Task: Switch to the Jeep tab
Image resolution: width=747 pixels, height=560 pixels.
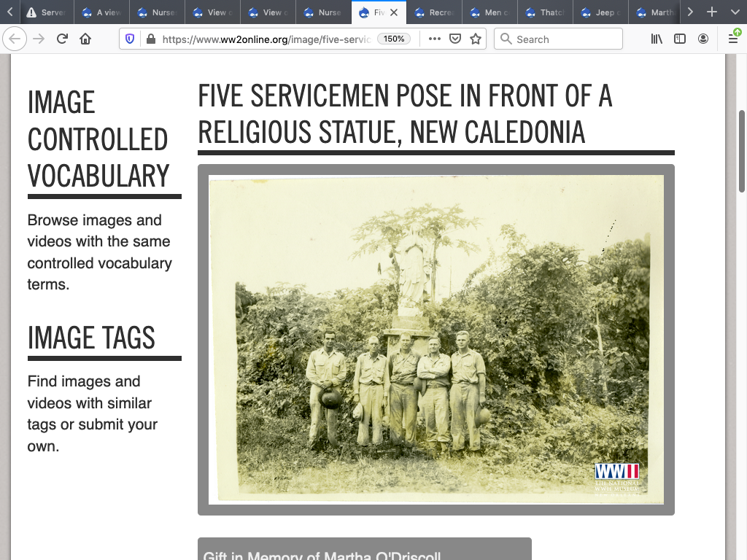Action: tap(600, 12)
